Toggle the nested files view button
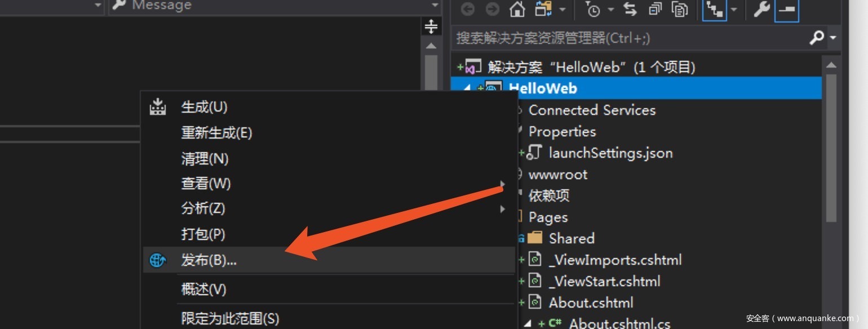This screenshot has height=329, width=868. coord(715,10)
